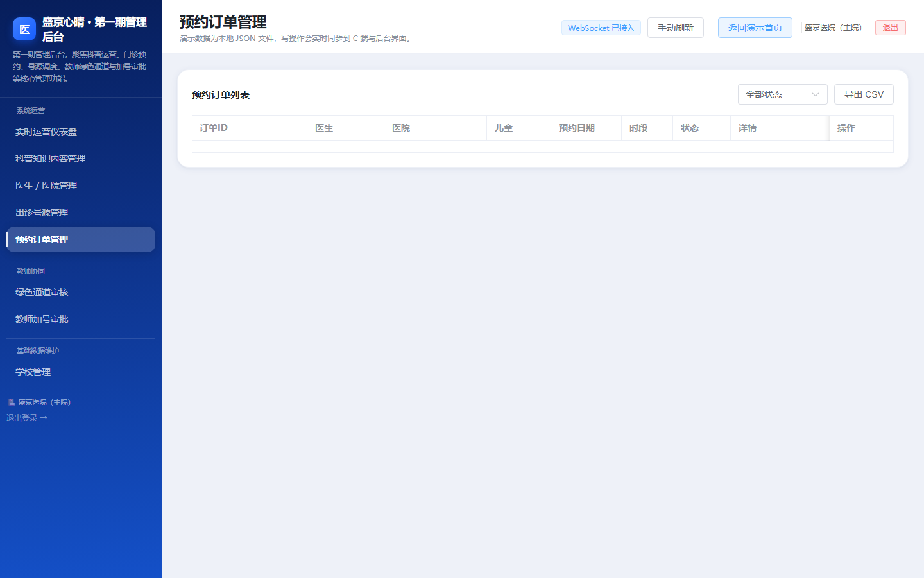Click 退出登录 link in the sidebar
924x578 pixels.
27,418
